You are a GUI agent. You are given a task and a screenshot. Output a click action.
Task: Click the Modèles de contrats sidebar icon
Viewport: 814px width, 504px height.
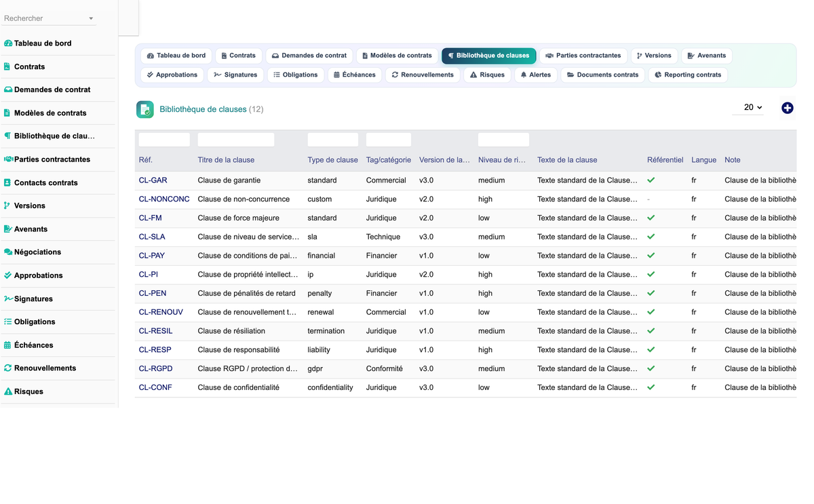click(7, 113)
